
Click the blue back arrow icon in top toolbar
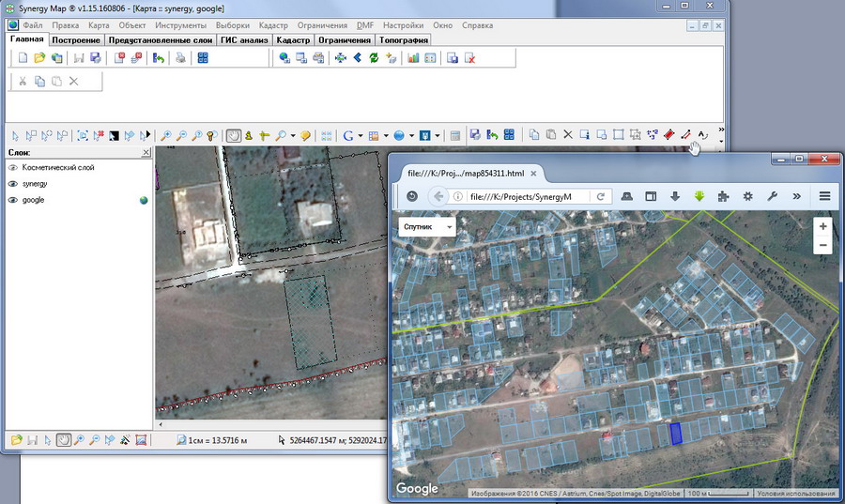[358, 57]
